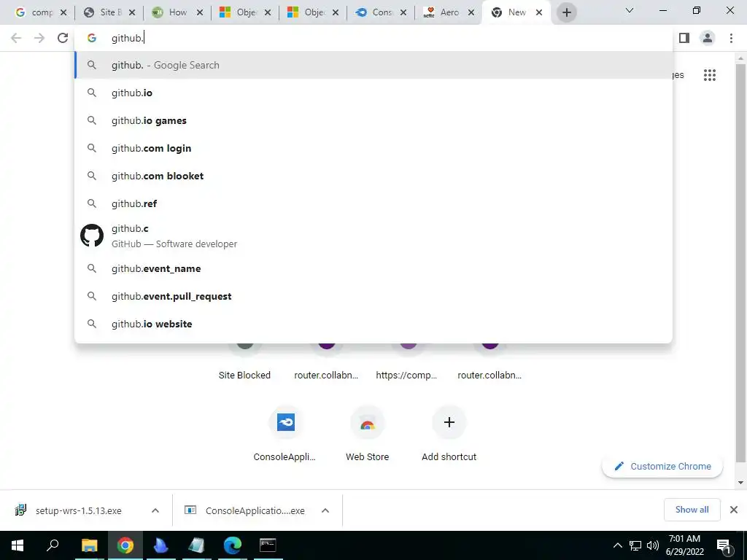Choose 'github.io games' suggestion

coord(373,120)
